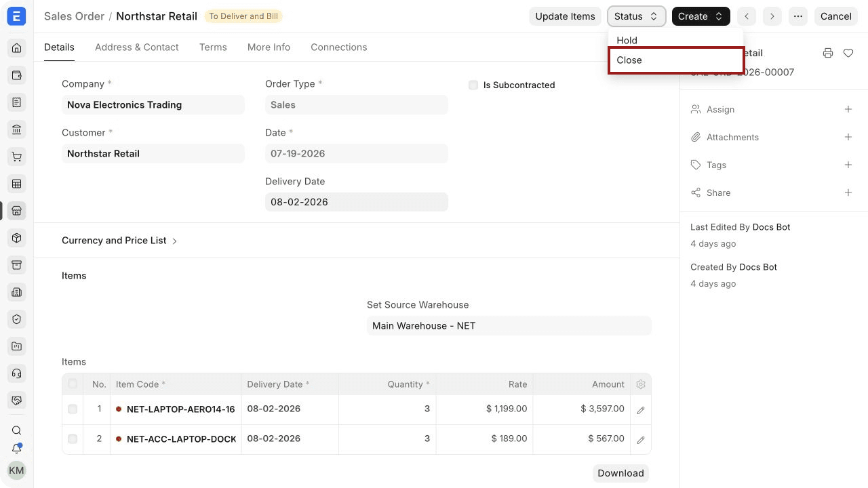Click Sales Order breadcrumb link
This screenshot has height=488, width=868.
click(x=74, y=16)
